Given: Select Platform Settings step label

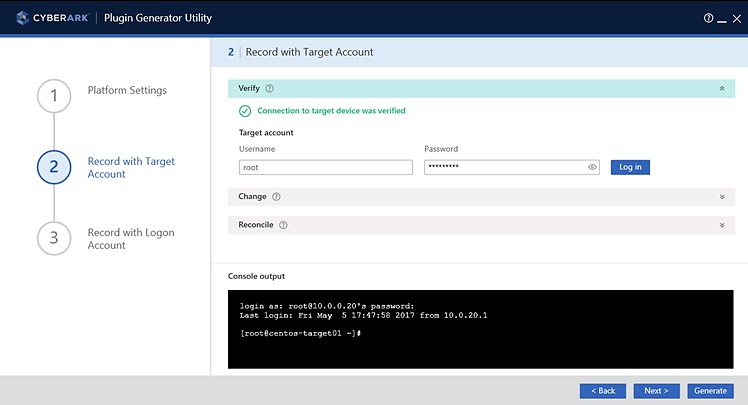Looking at the screenshot, I should 127,90.
